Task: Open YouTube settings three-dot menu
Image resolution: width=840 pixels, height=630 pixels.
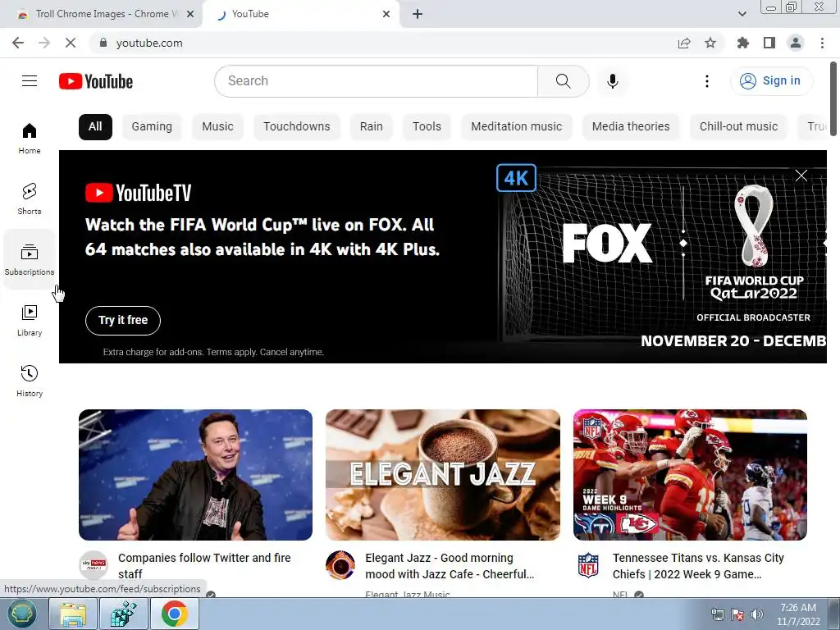Action: coord(706,81)
